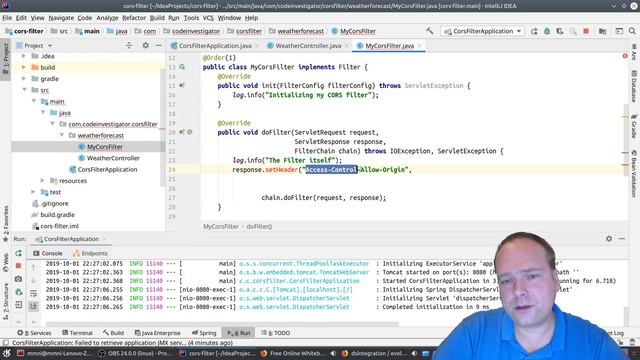The image size is (640, 360).
Task: Collapse the main folder in tree
Action: coord(34,101)
